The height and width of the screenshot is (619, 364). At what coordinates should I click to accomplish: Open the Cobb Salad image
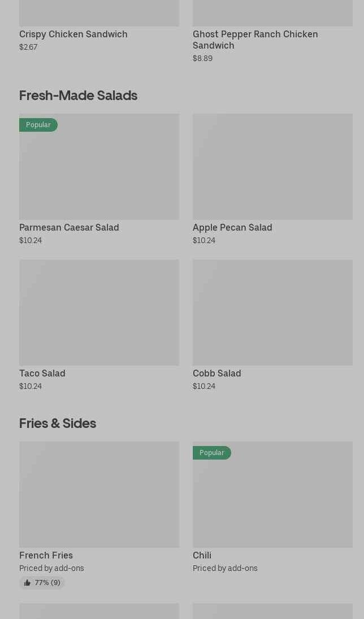click(272, 313)
